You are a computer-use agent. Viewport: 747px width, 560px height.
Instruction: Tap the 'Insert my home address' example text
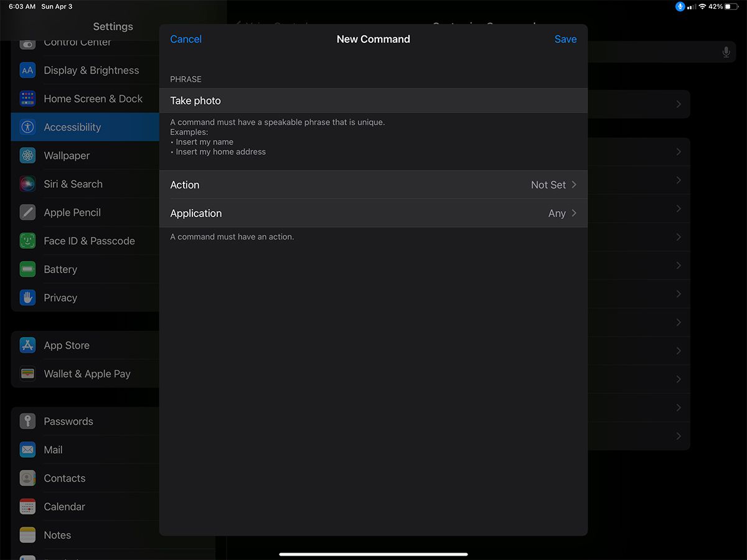click(x=221, y=152)
